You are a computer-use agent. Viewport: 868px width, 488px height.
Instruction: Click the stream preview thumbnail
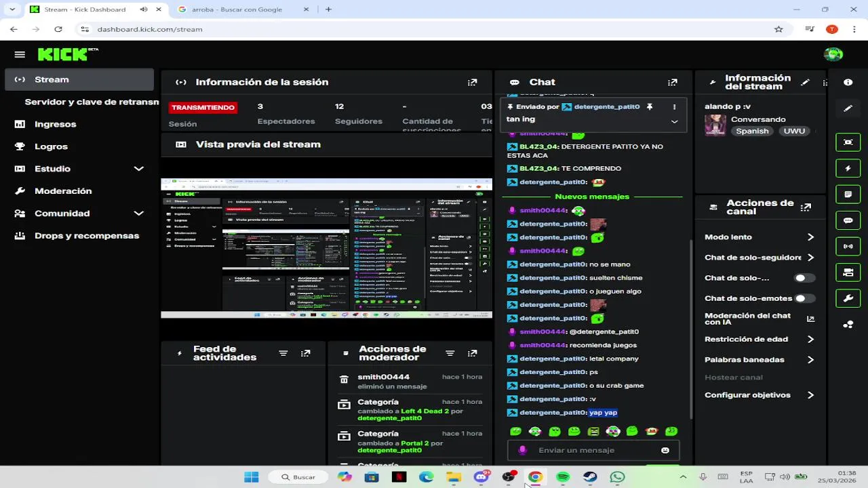(326, 248)
